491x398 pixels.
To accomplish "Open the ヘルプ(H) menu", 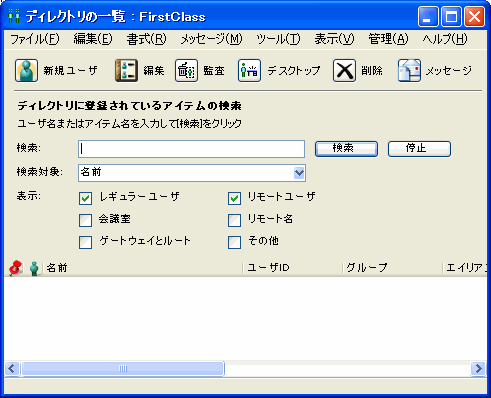I will click(445, 39).
